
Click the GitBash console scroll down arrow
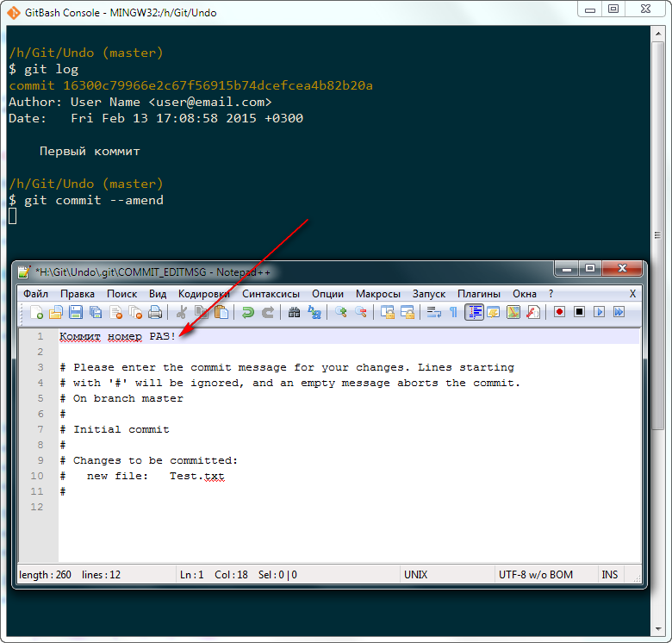click(x=658, y=629)
